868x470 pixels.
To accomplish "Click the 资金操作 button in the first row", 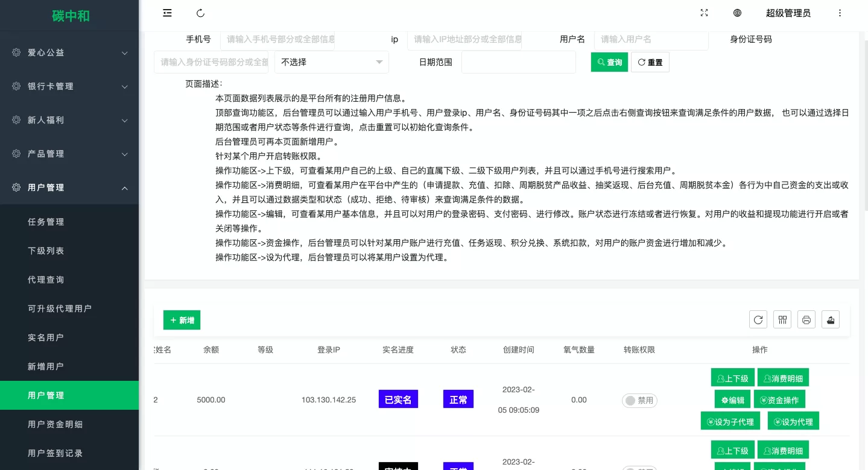I will (x=779, y=399).
